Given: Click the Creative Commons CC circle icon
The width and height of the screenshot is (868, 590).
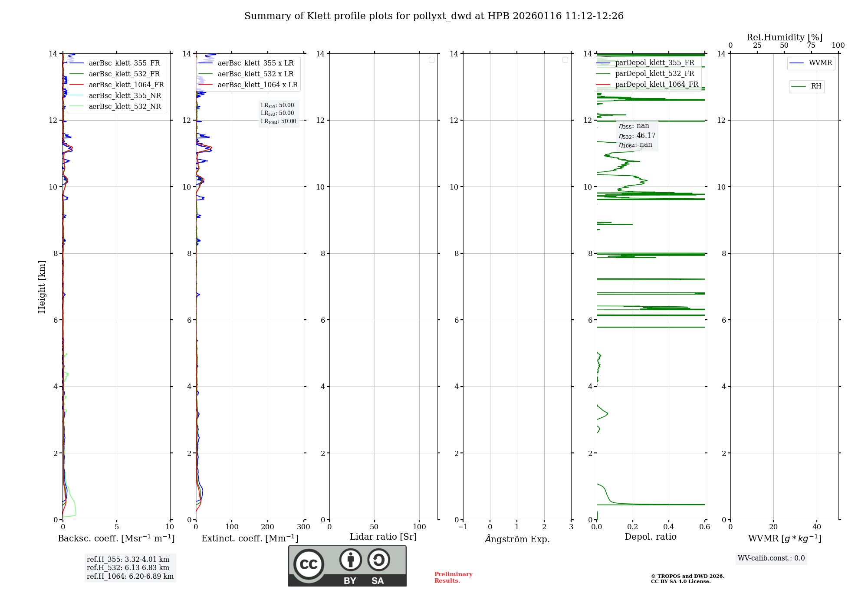Looking at the screenshot, I should [309, 564].
